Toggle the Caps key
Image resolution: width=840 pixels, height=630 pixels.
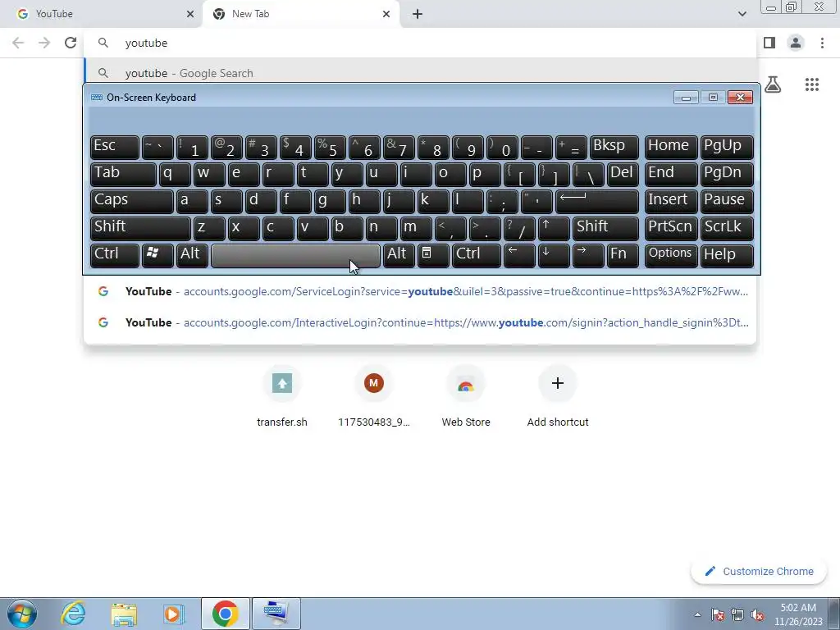pyautogui.click(x=132, y=202)
